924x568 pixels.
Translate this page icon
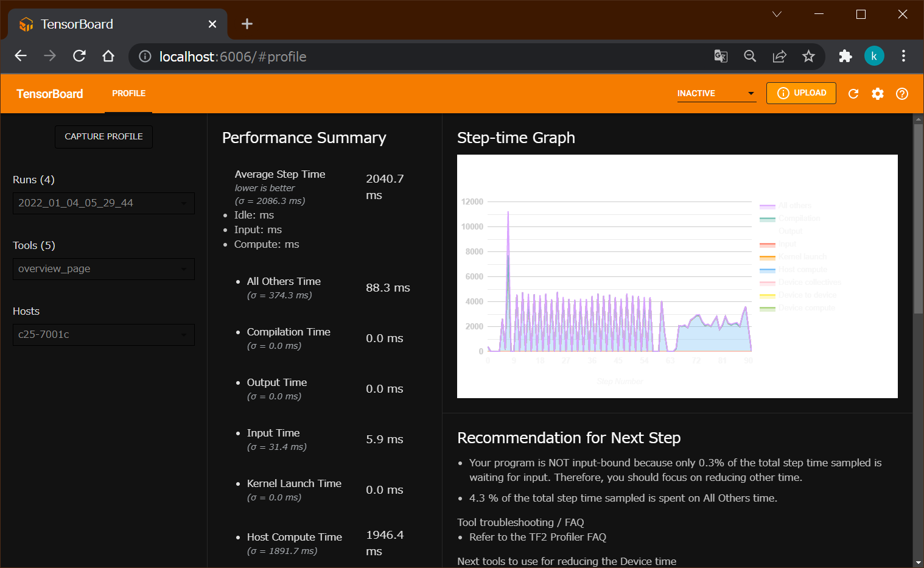[x=721, y=57]
